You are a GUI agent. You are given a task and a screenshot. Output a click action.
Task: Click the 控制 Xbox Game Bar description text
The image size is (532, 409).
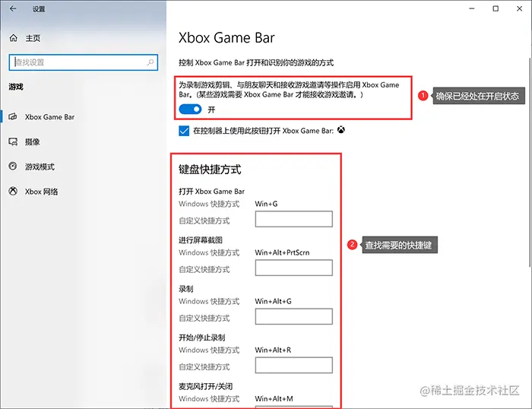(x=256, y=62)
